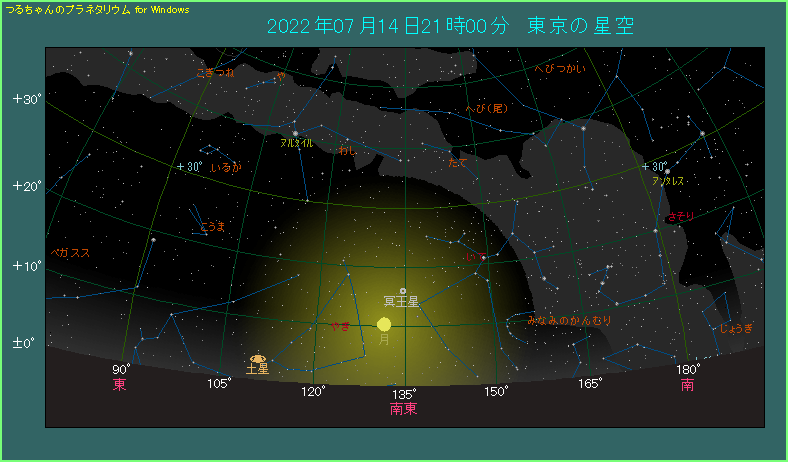Click the 135° azimuth marker
Screen dimensions: 788x462
(x=404, y=393)
